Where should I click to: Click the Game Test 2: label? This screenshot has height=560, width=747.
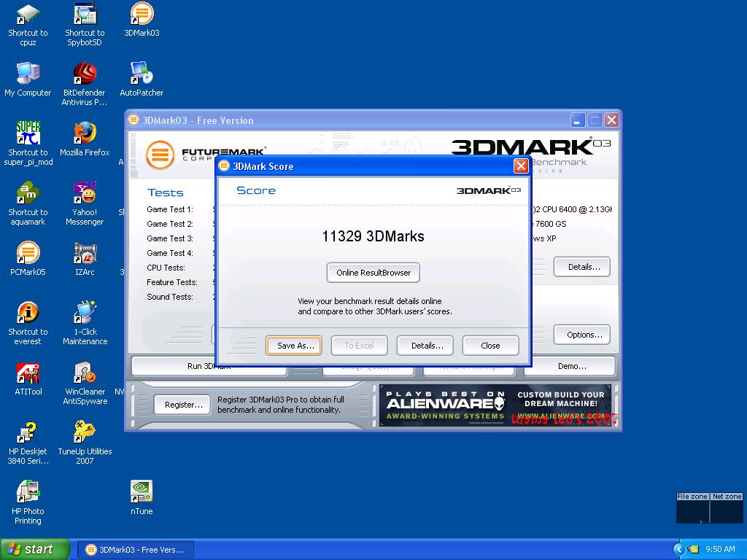(x=170, y=224)
